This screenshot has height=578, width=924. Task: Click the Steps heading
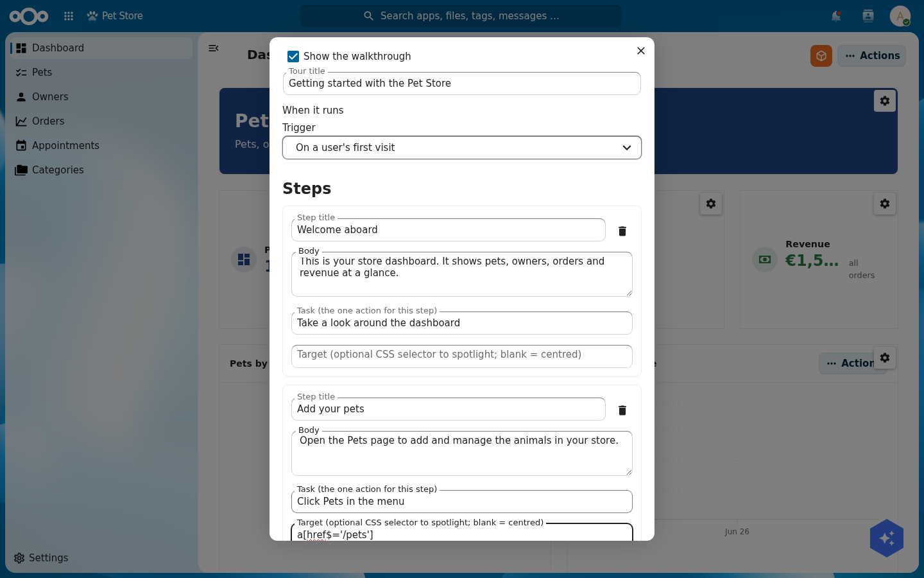pos(307,189)
